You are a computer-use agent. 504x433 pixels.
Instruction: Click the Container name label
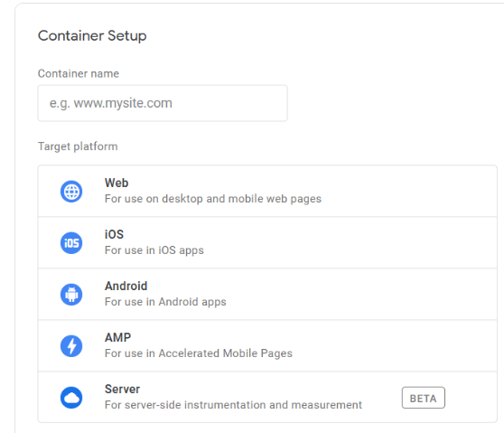click(79, 73)
